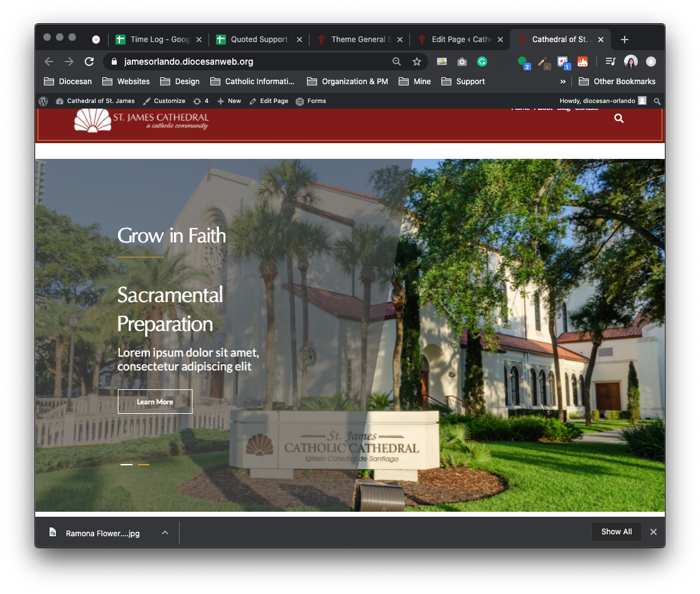700x594 pixels.
Task: Open the media controls playlist icon
Action: 610,62
